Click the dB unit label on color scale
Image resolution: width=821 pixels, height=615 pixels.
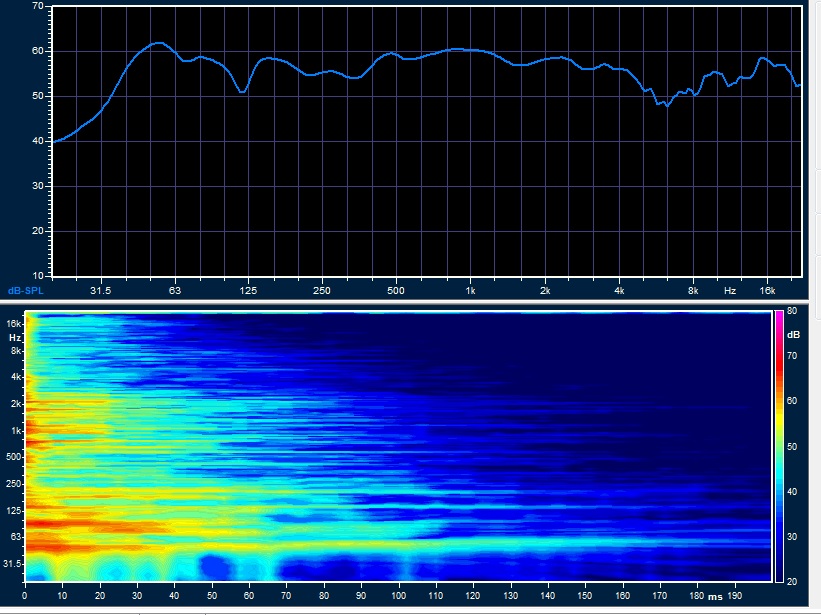793,335
